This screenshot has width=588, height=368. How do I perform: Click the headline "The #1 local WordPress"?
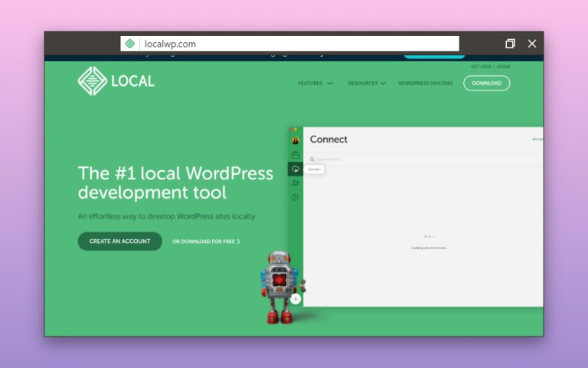click(175, 173)
